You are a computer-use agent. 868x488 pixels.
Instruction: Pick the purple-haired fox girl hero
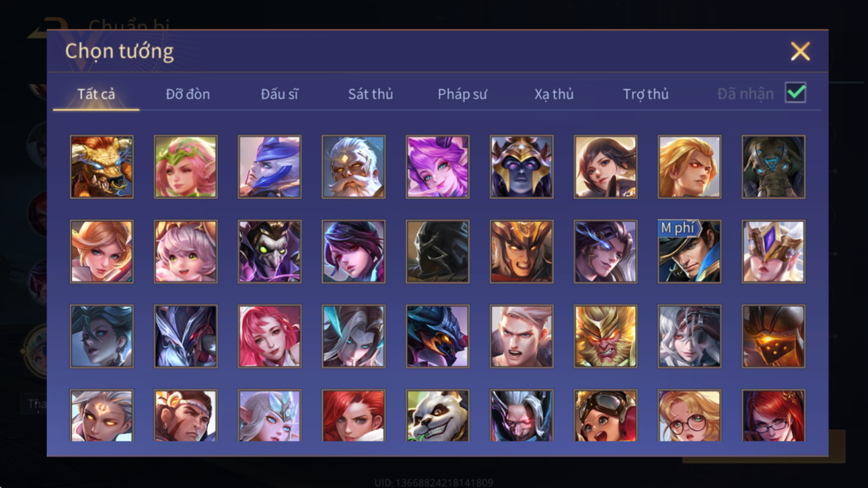[x=437, y=167]
